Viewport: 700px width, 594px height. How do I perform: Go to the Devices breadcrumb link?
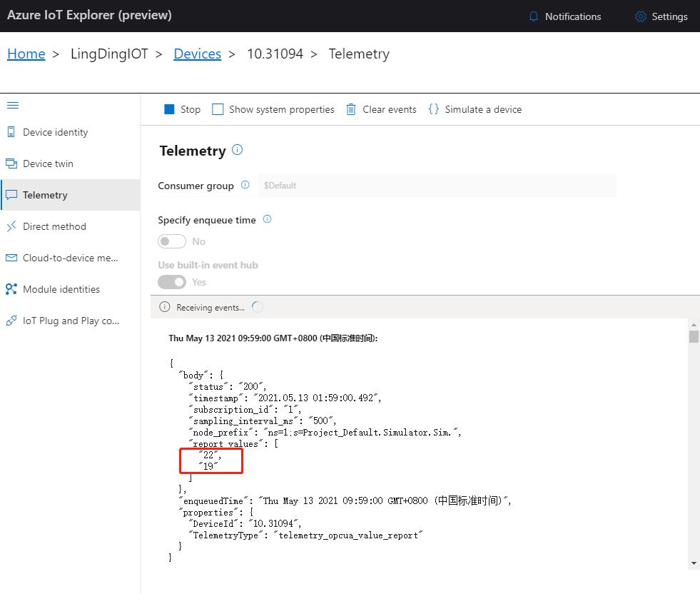point(198,54)
